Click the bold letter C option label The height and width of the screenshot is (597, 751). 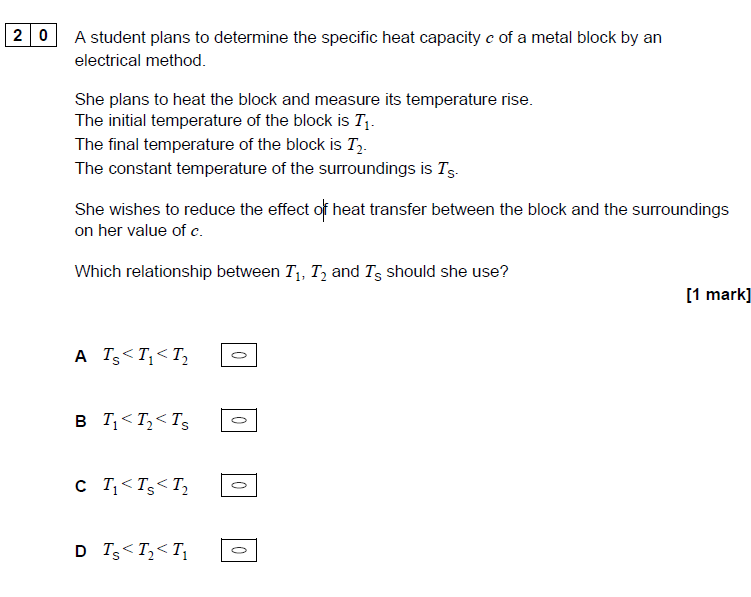pos(80,486)
